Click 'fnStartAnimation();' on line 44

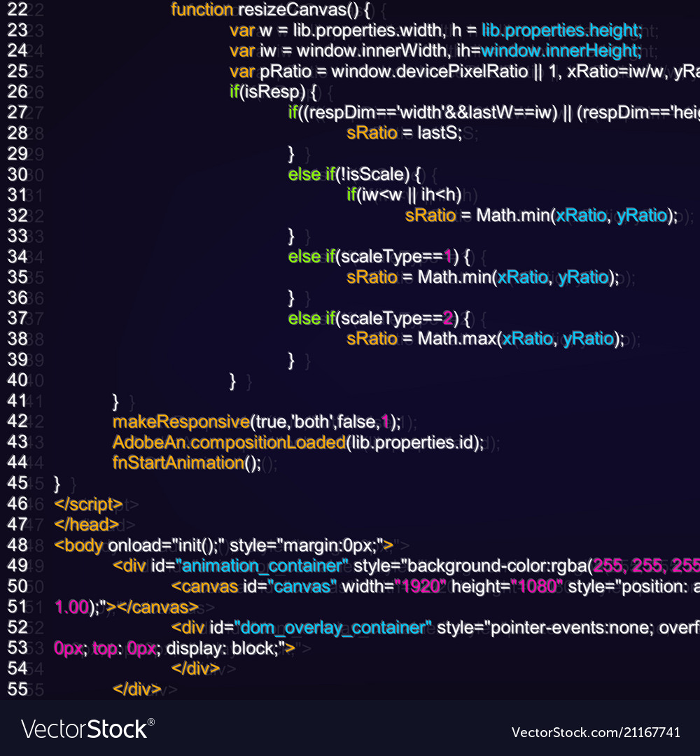(187, 463)
